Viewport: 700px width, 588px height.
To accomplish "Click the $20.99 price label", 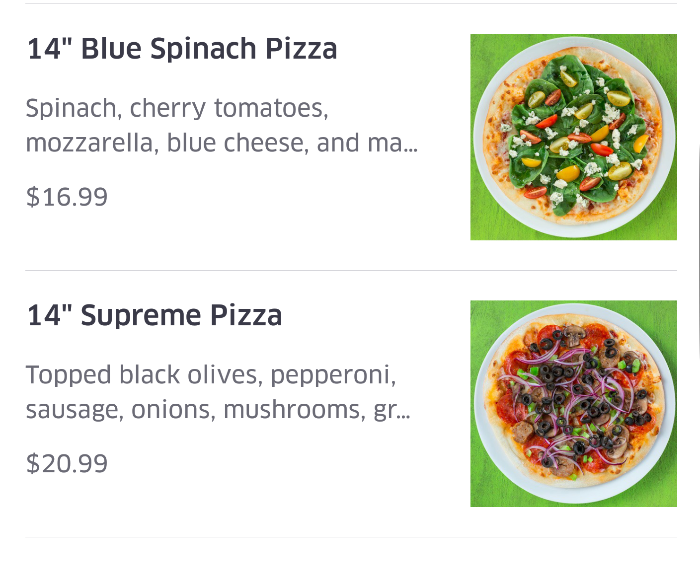I will pyautogui.click(x=67, y=463).
